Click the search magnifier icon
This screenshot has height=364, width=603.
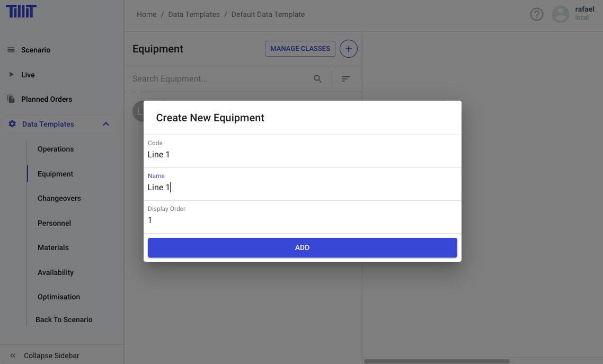coord(318,79)
